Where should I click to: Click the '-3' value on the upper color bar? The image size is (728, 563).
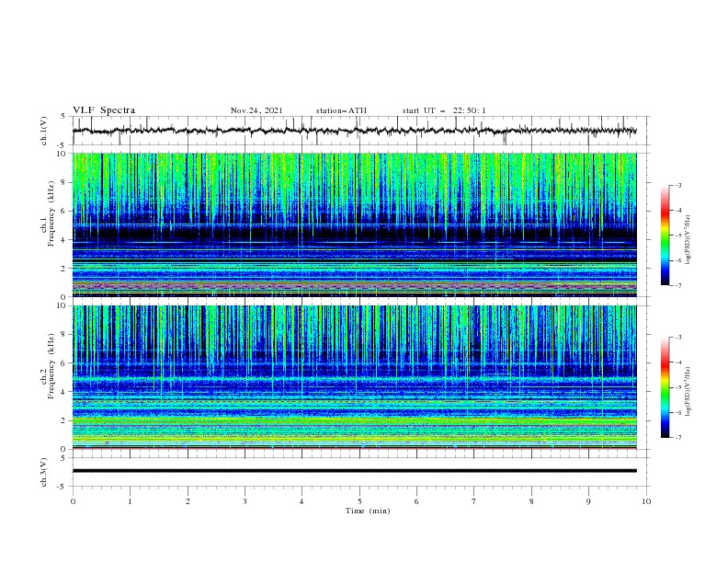click(x=677, y=185)
